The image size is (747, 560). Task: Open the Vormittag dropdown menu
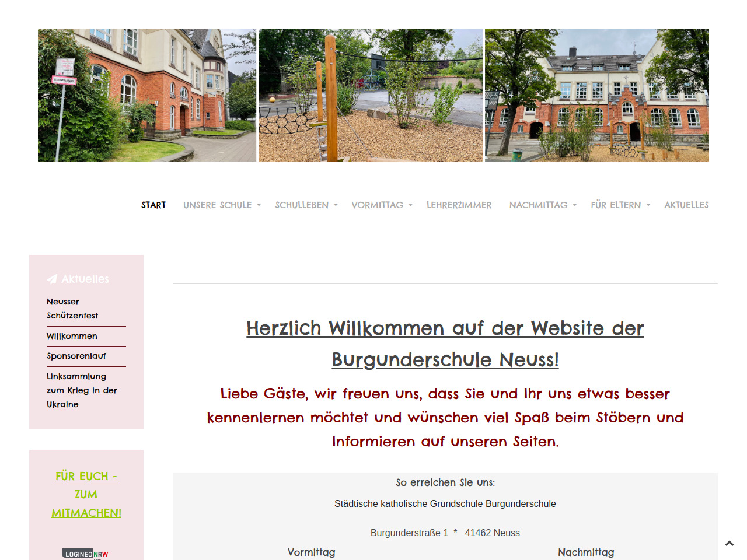point(382,205)
